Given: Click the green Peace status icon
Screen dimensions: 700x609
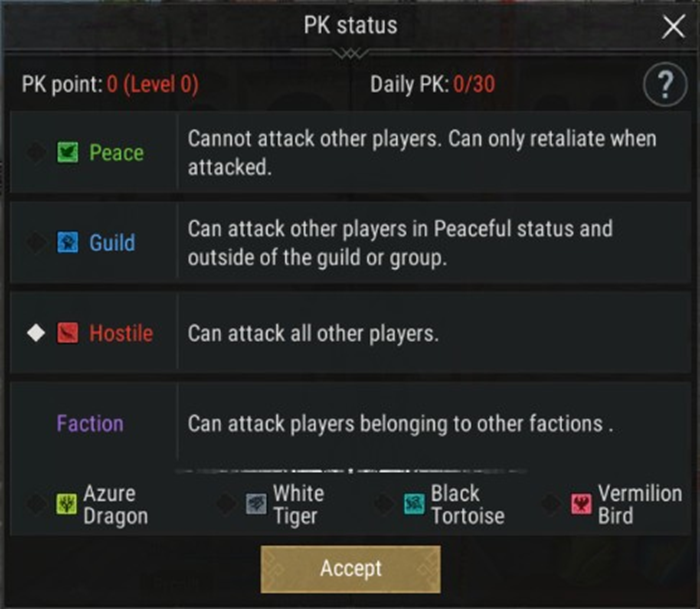Looking at the screenshot, I should pyautogui.click(x=68, y=153).
